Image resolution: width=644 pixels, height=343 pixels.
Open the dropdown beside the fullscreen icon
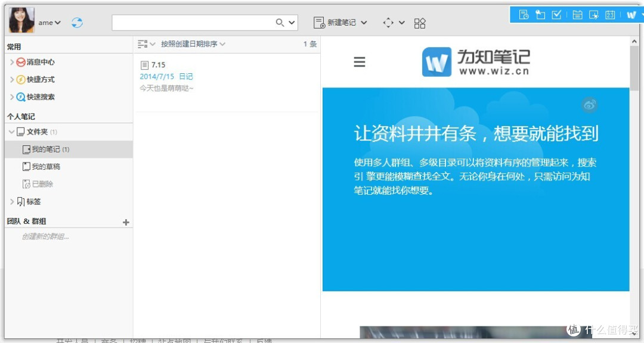coord(402,23)
